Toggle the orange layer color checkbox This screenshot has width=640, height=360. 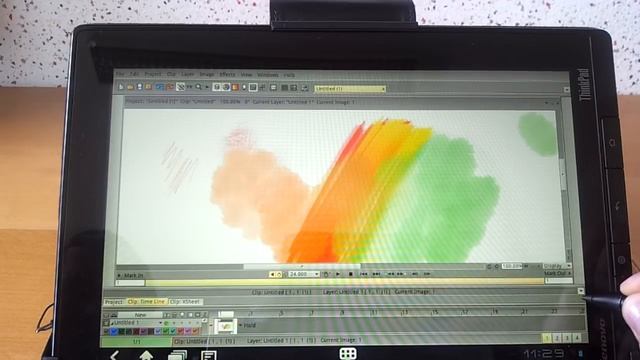[195, 331]
